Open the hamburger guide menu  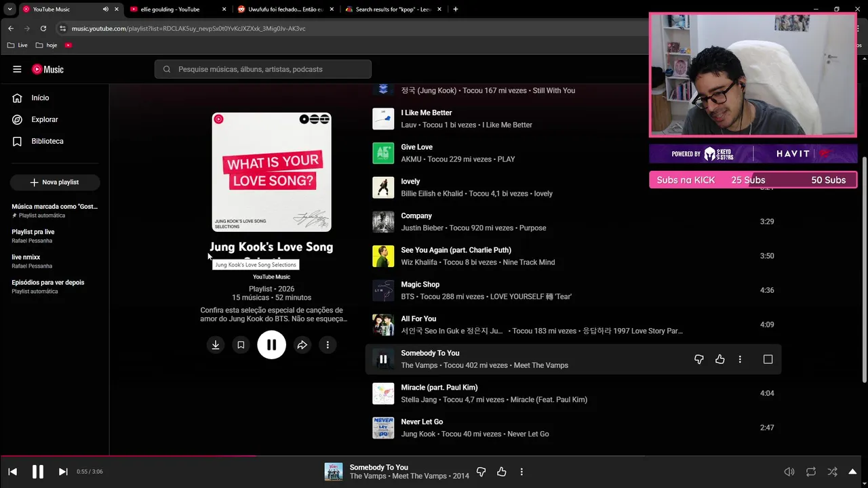pos(17,69)
